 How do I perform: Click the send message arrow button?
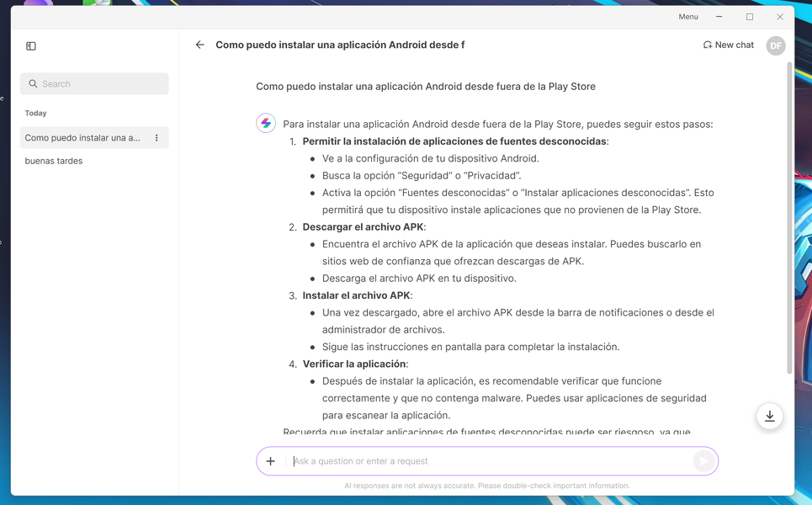coord(703,461)
